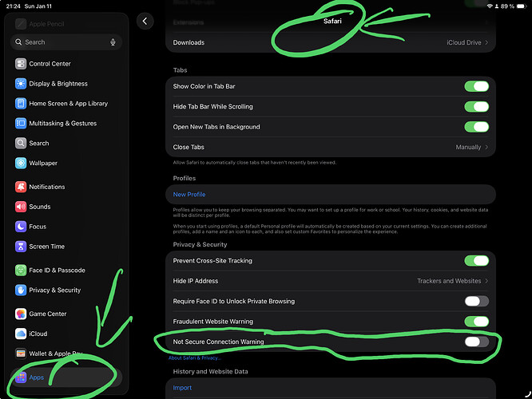The height and width of the screenshot is (399, 532).
Task: Tap the Search settings icon in sidebar
Action: [x=21, y=143]
